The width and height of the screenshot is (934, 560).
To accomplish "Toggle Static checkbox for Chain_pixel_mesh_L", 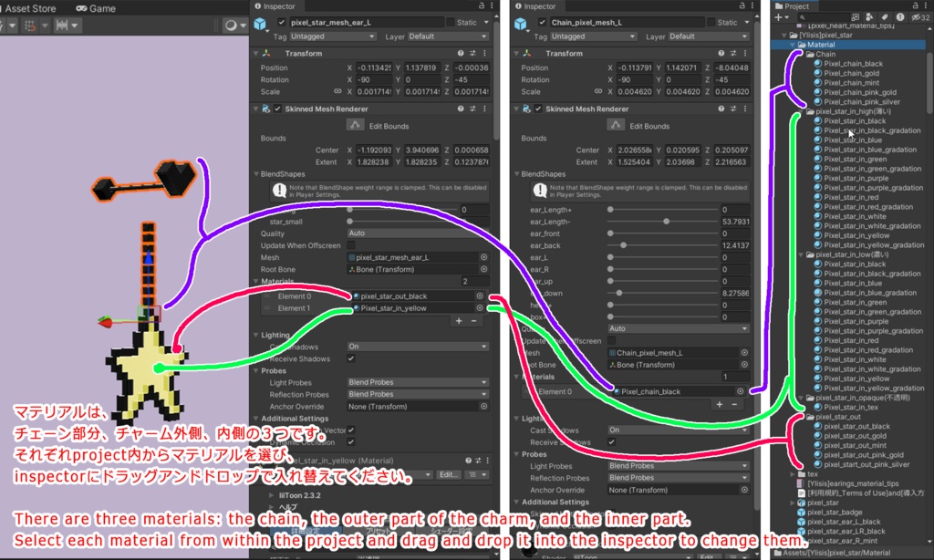I will coord(711,22).
